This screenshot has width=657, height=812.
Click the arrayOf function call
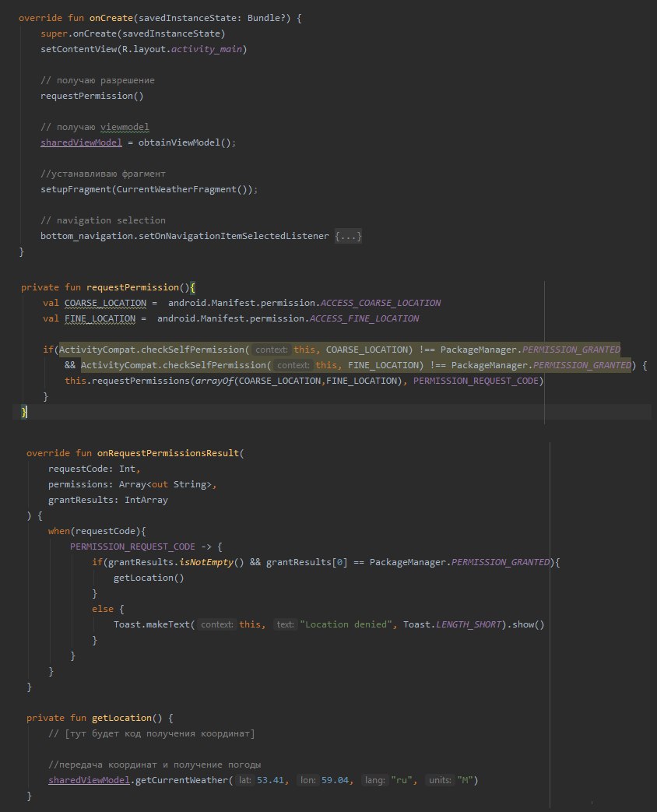(214, 381)
